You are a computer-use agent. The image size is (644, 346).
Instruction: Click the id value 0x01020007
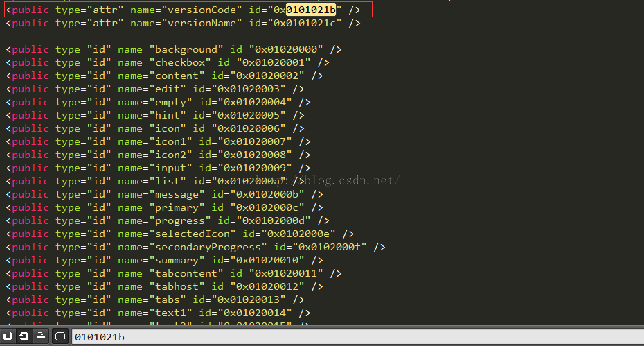255,141
